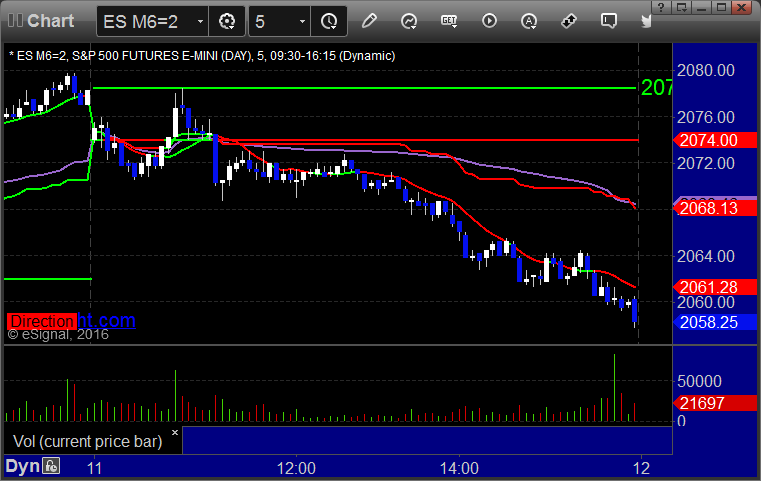Click the red 2074.00 price marker
Screen dimensions: 761x481
pos(715,140)
